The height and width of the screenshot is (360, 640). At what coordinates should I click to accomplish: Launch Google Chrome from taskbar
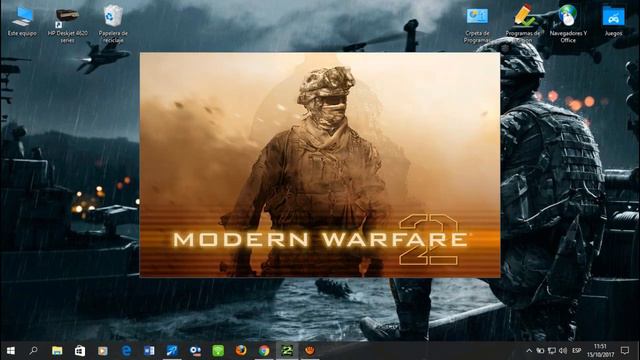tap(264, 351)
